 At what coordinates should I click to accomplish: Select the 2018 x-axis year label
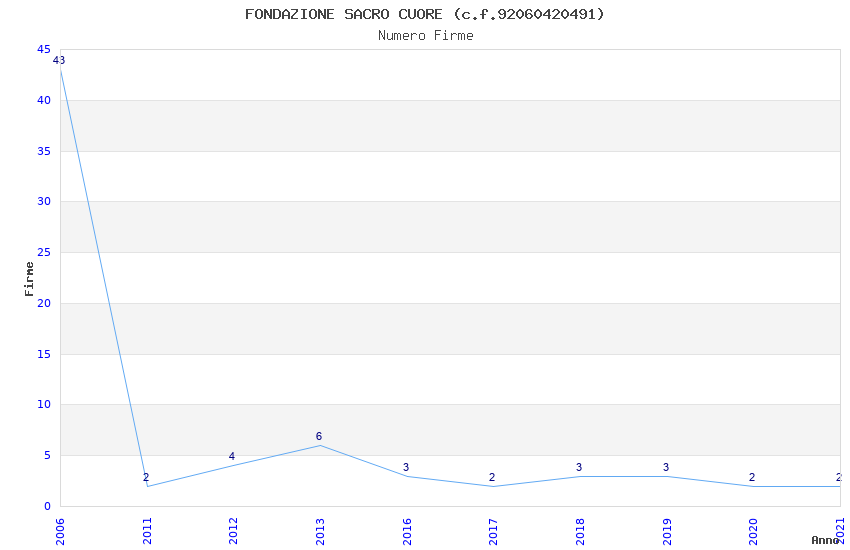point(580,532)
